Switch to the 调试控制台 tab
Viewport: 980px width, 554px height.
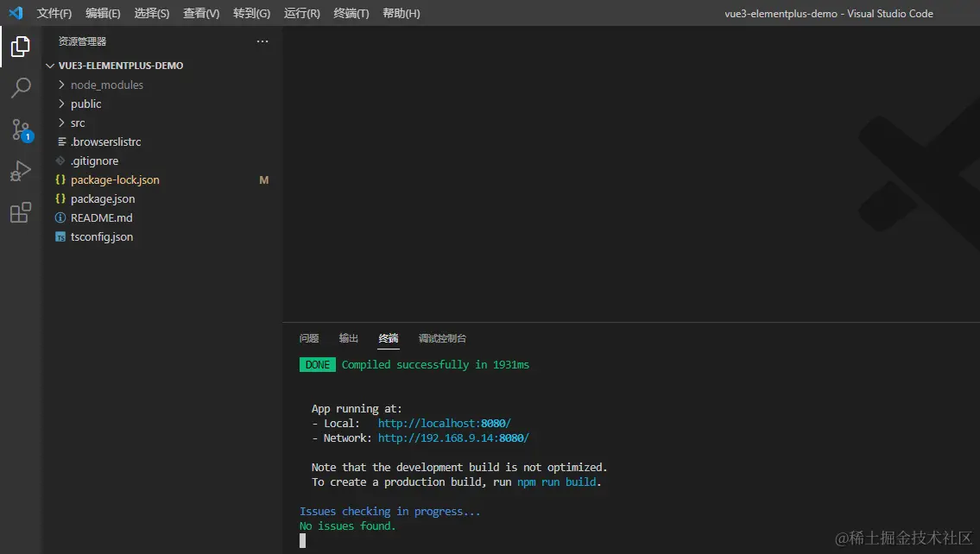click(442, 338)
